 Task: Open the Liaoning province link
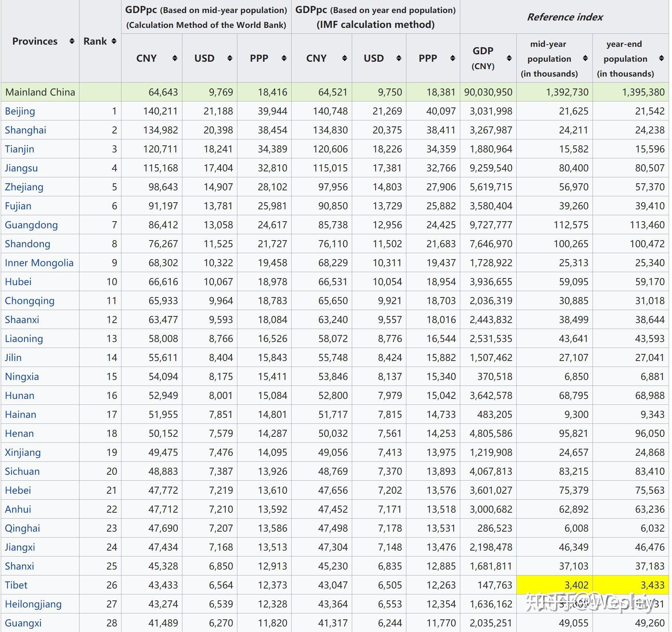point(24,339)
